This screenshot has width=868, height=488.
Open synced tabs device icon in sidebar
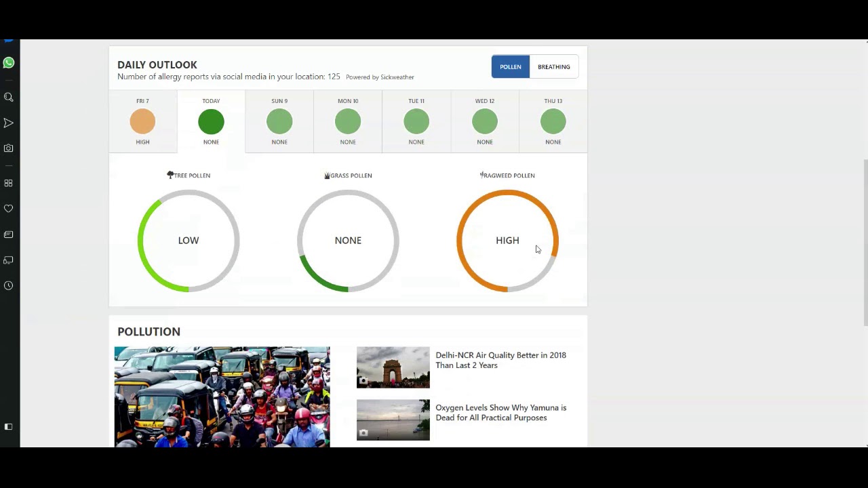click(x=9, y=260)
